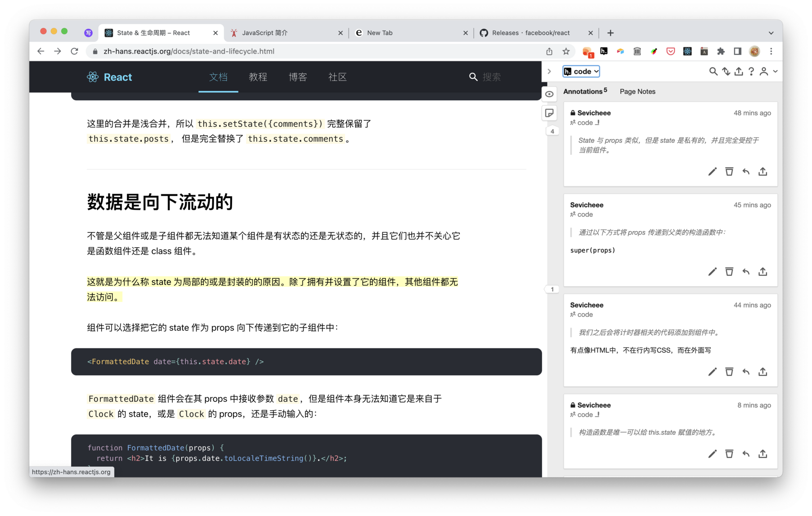812x516 pixels.
Task: Reply to the annotation from 44 mins ago
Action: tap(746, 372)
